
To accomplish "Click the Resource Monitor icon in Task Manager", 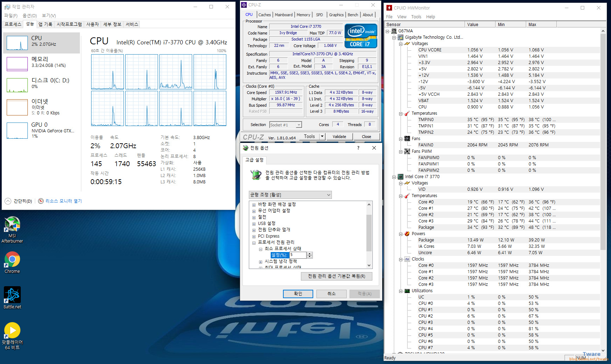I will click(x=41, y=201).
